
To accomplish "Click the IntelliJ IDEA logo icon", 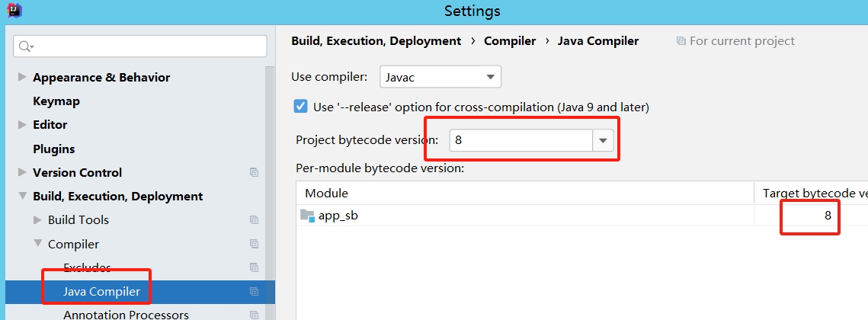I will tap(11, 10).
